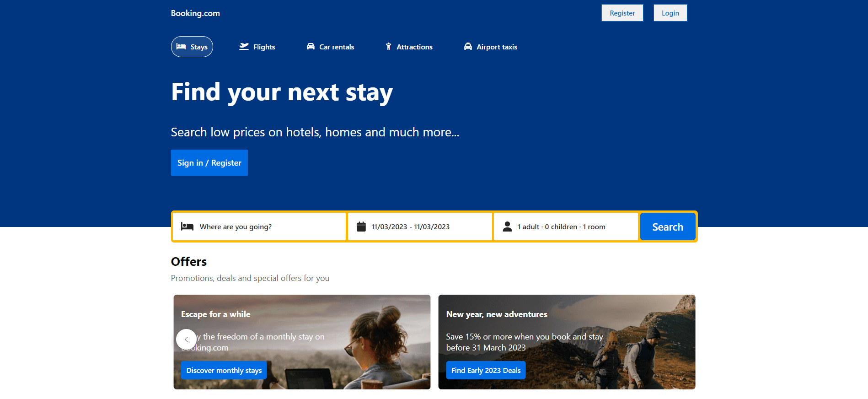Screen dimensions: 868x399
Task: Click the car icon beside Car rentals
Action: point(311,47)
